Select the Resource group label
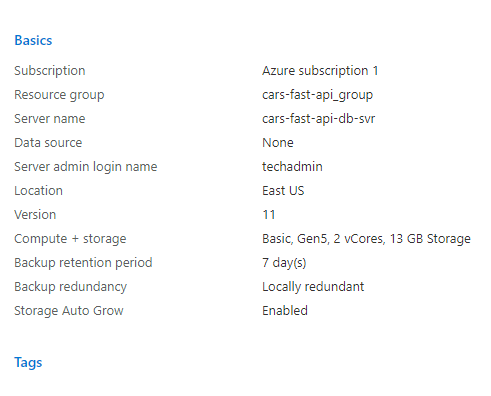This screenshot has width=491, height=396. (59, 95)
